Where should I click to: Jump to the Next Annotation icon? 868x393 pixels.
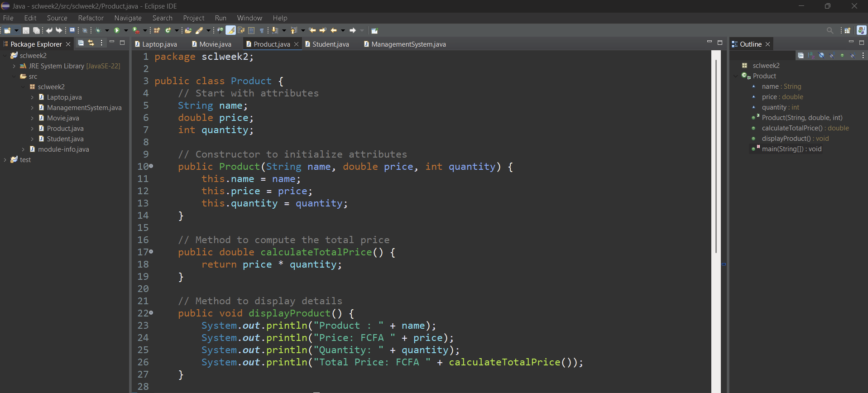[x=275, y=30]
